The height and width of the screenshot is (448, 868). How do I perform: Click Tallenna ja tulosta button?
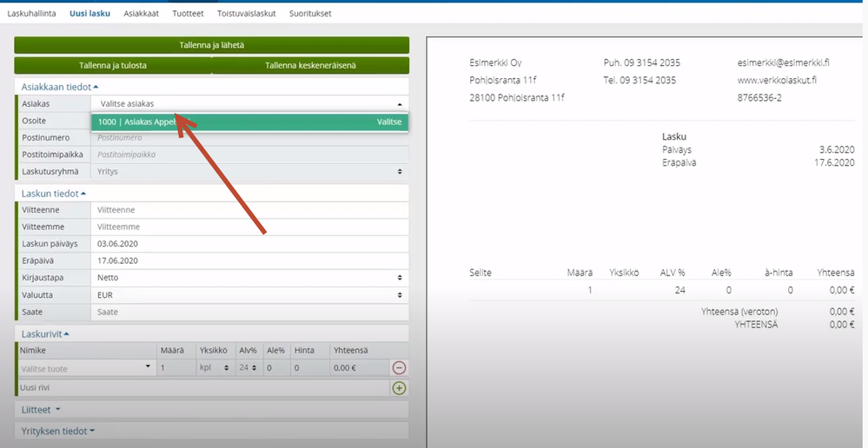tap(113, 65)
